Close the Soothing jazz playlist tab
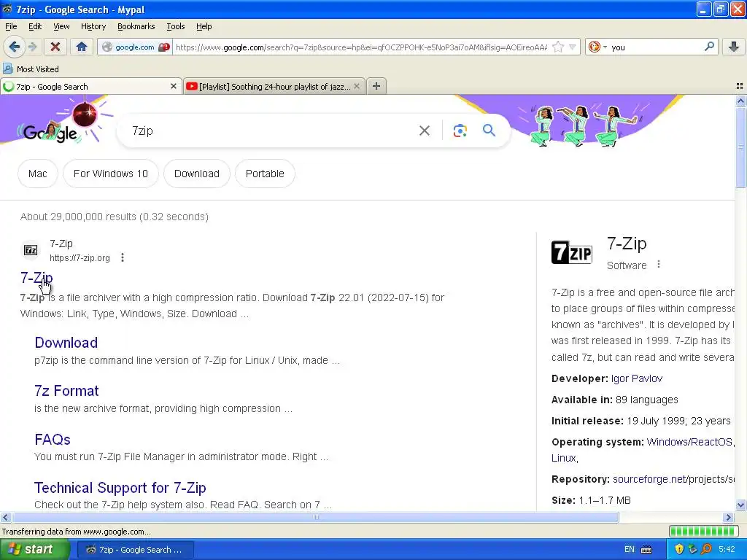This screenshot has height=560, width=747. click(356, 86)
